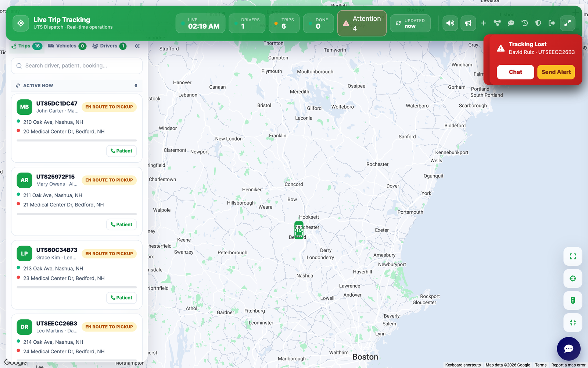The width and height of the screenshot is (588, 368).
Task: Click dropoff 24 Medical Center Dr, Bedford, NH
Action: [64, 352]
